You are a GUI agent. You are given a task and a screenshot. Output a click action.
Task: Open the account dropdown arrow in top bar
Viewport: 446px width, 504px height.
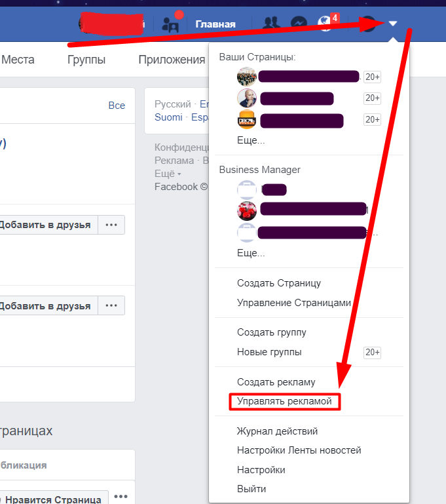393,24
